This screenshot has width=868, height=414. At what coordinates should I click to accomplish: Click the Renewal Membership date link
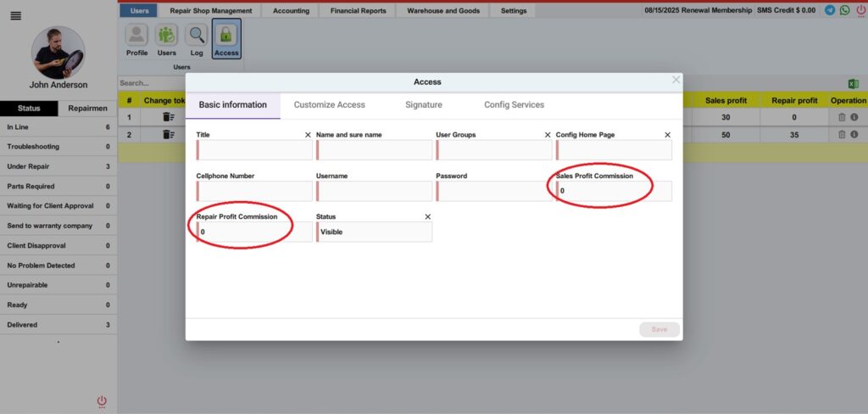point(698,10)
